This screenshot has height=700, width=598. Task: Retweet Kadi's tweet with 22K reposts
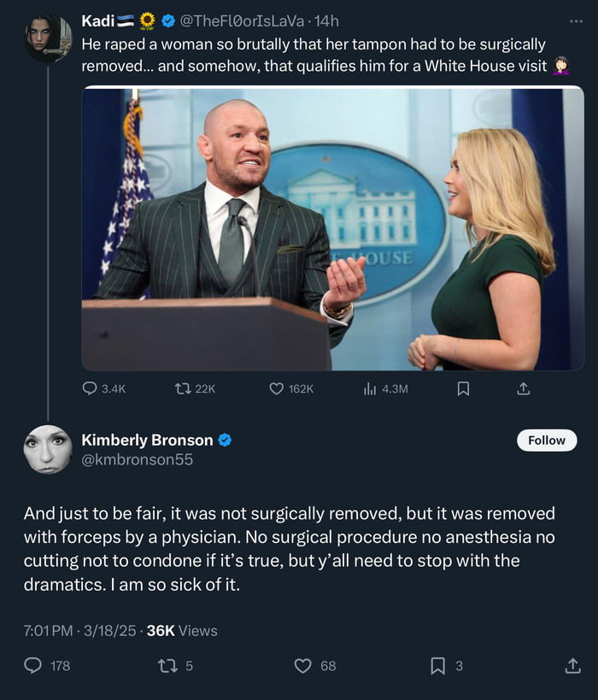182,388
